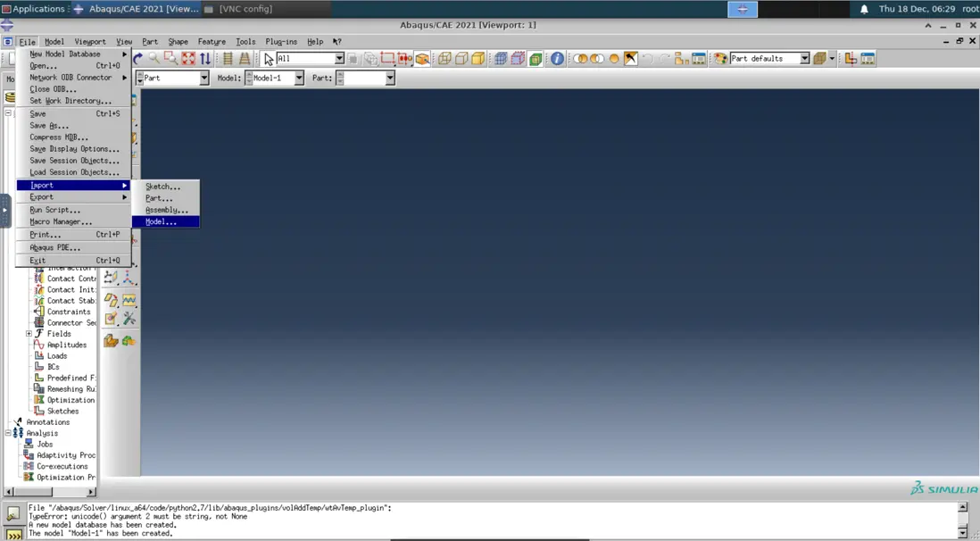Choose Model... from Import submenu

[162, 221]
